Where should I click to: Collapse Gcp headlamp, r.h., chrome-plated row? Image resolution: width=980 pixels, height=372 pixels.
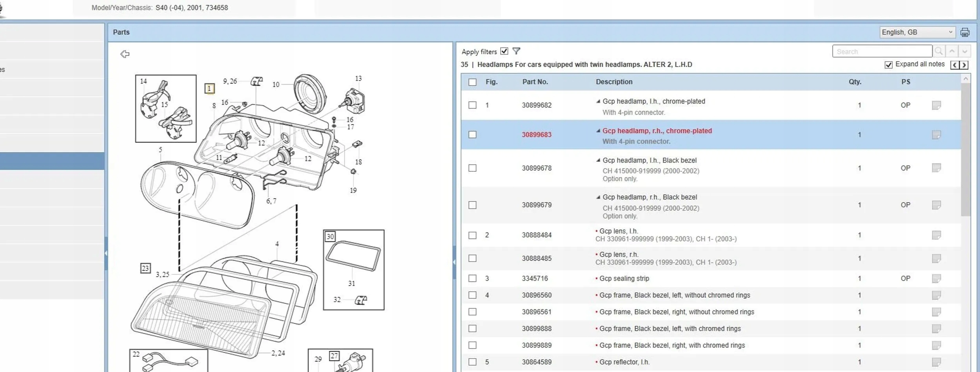click(598, 131)
